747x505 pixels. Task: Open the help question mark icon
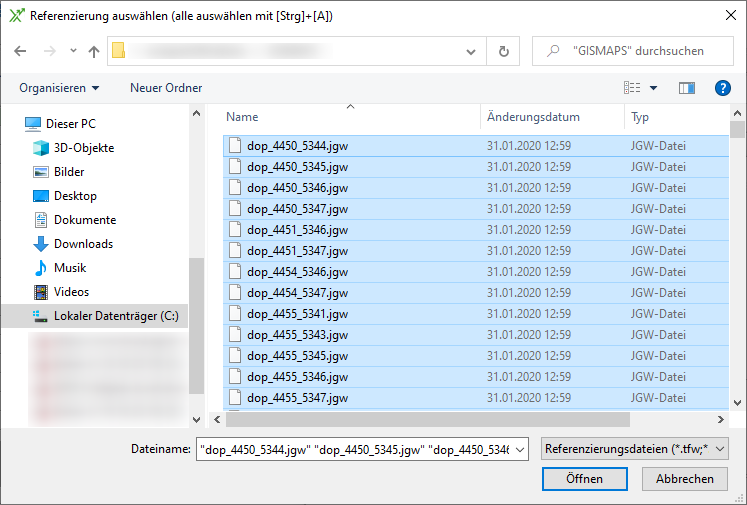pyautogui.click(x=723, y=88)
